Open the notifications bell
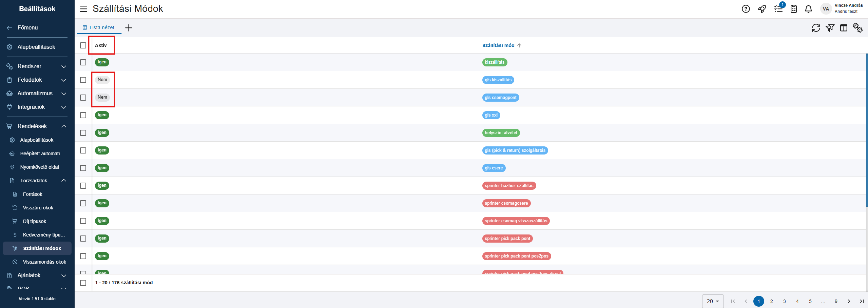This screenshot has height=308, width=868. (x=808, y=9)
